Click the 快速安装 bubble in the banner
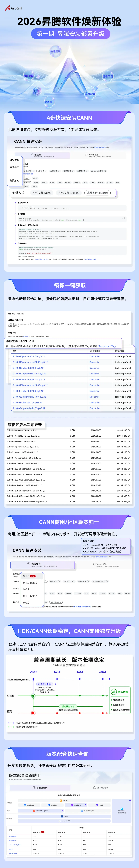The width and height of the screenshot is (139, 868). 55,52
